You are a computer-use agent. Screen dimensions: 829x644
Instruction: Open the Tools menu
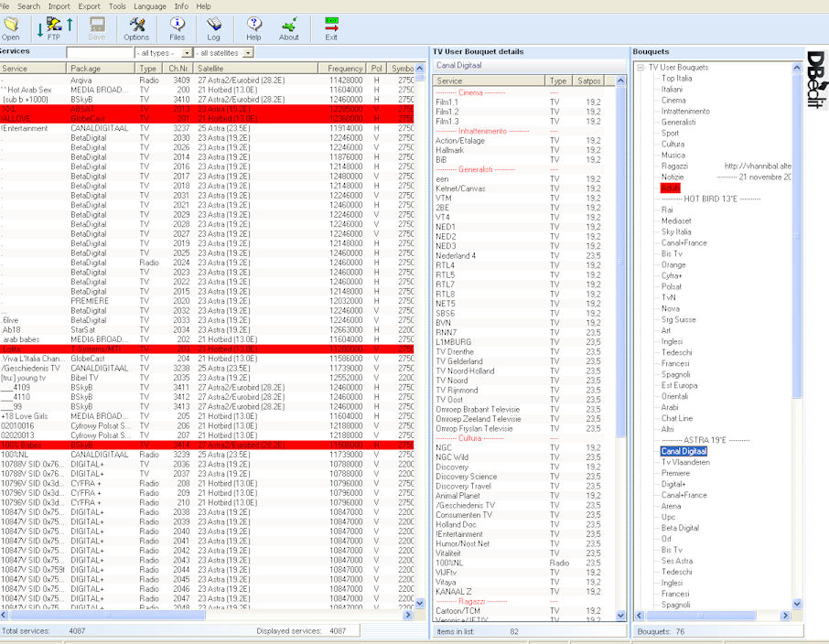[x=117, y=6]
